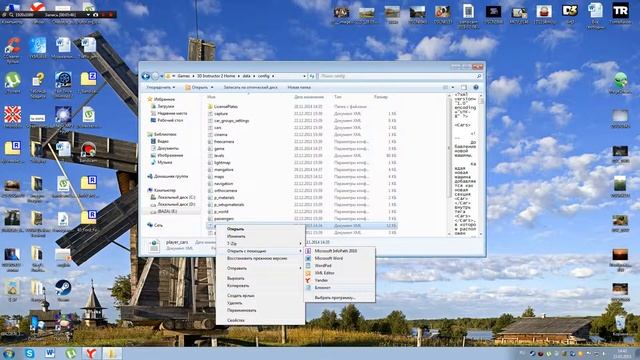The image size is (640, 360).
Task: Select Библиотеки in the navigation pane
Action: click(165, 134)
